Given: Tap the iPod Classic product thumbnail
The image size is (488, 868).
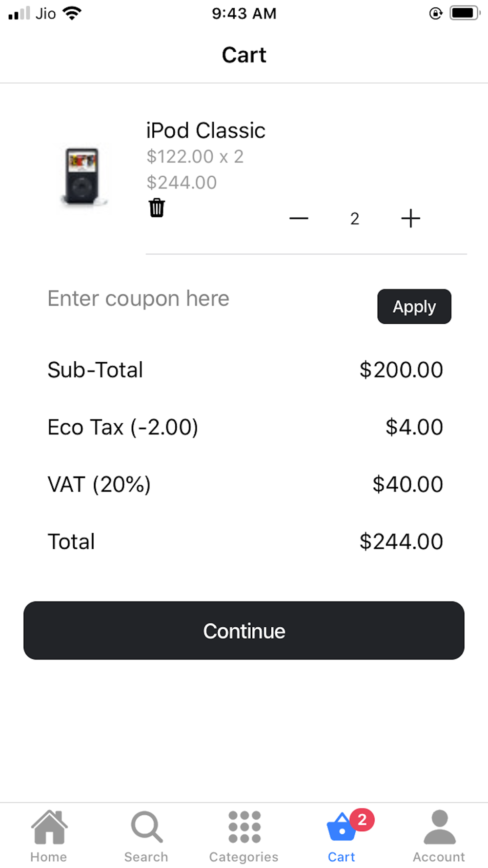Looking at the screenshot, I should pyautogui.click(x=83, y=176).
